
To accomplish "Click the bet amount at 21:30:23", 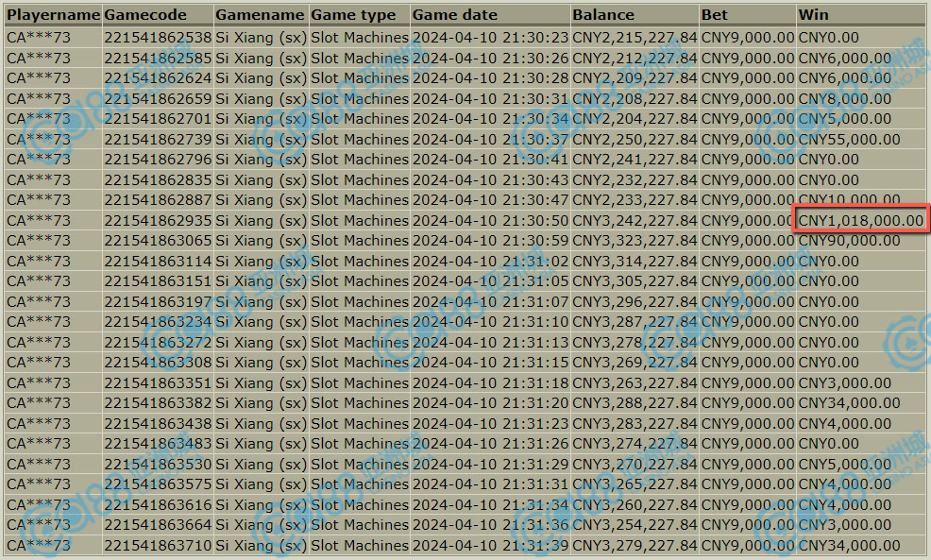I will [748, 38].
